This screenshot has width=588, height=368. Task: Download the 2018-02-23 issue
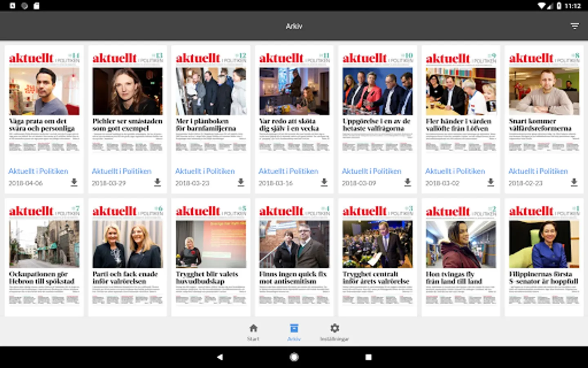574,182
